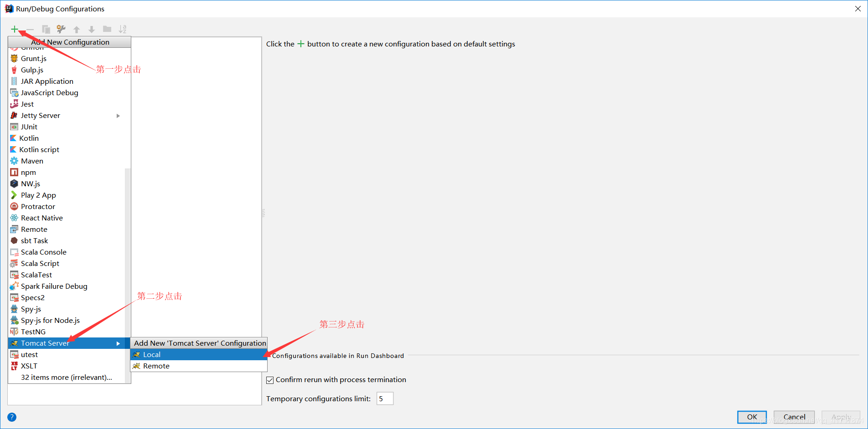Choose Spy-js configuration type
Screen dimensions: 868x429
(66, 309)
